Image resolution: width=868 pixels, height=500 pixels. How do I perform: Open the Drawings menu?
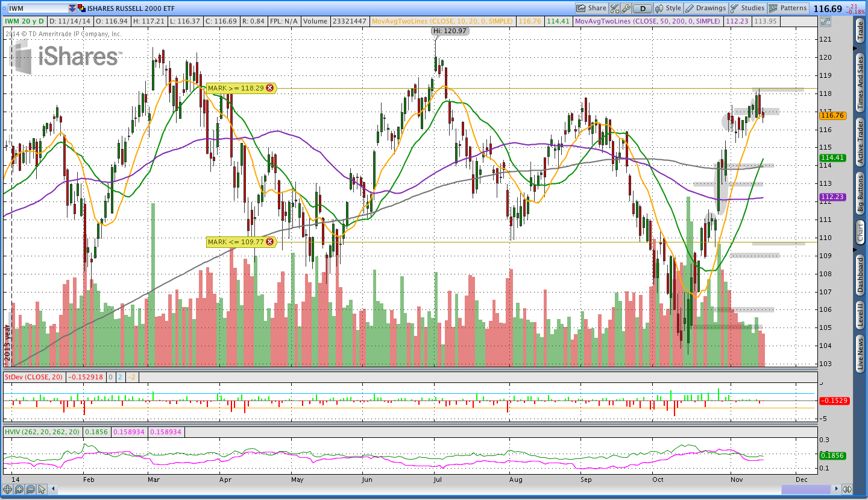tap(706, 8)
